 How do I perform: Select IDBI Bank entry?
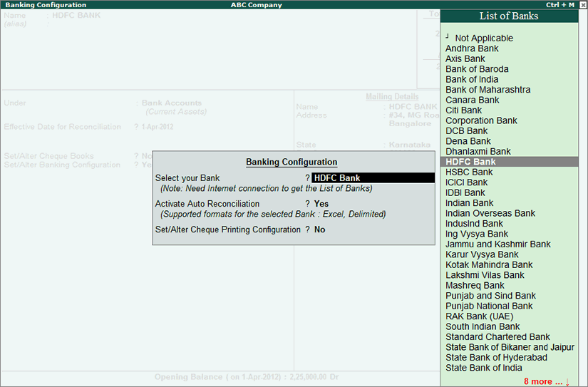(465, 192)
